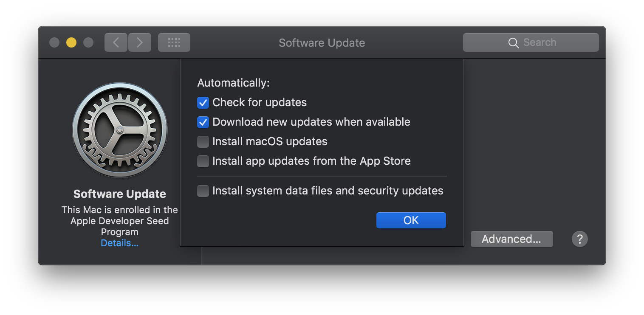Show all preferences grid icon
Screen dimensions: 644x315
point(174,42)
